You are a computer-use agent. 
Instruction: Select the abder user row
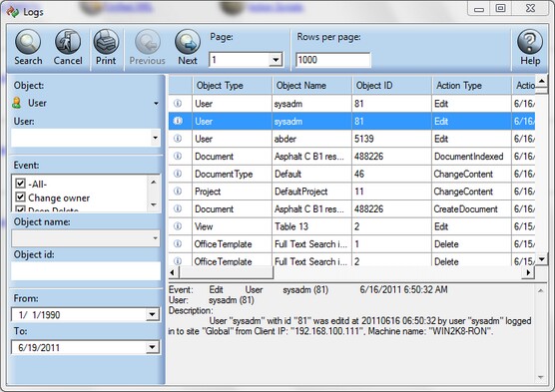[351, 139]
